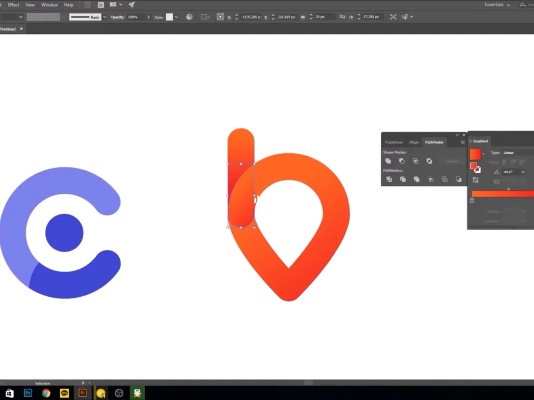Select the fill/stroke swatch in Gradient panel
Viewport: 534px width, 400px height.
pos(475,167)
